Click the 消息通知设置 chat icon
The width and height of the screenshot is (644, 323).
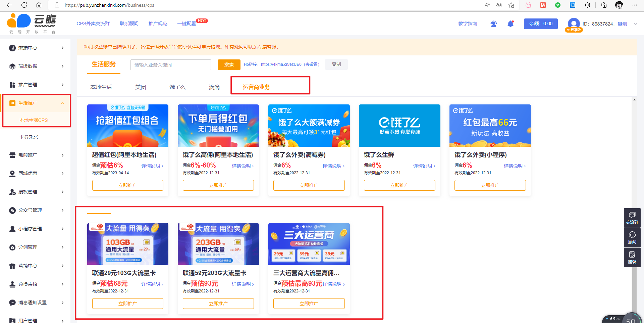tap(12, 303)
